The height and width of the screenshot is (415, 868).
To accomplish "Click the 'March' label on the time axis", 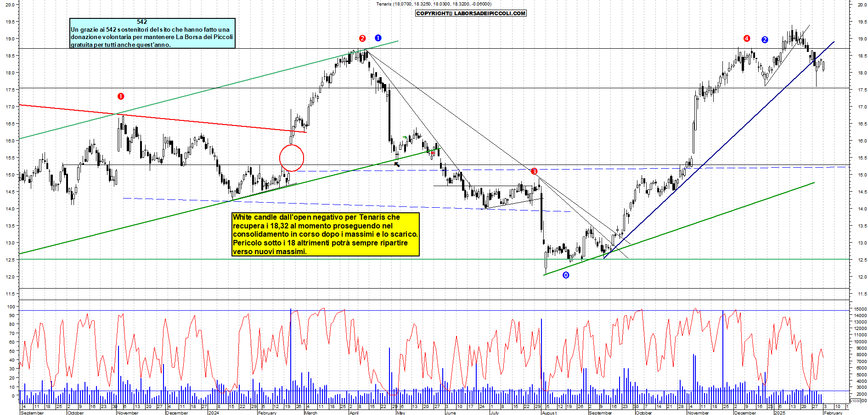I will tap(311, 413).
